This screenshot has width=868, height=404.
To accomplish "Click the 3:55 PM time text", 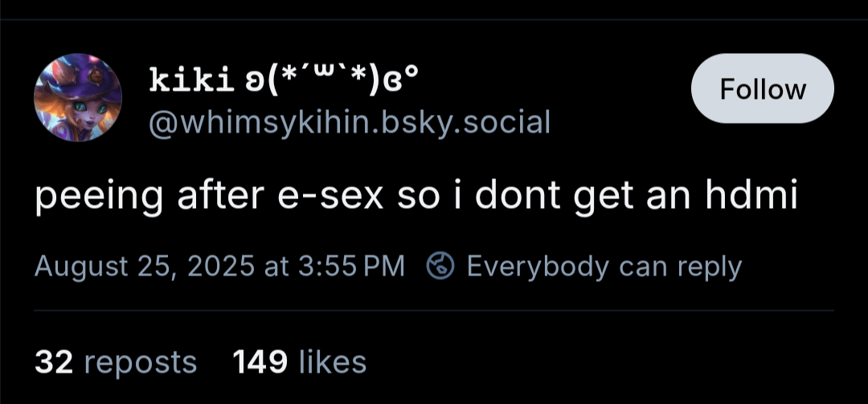I will coord(351,267).
